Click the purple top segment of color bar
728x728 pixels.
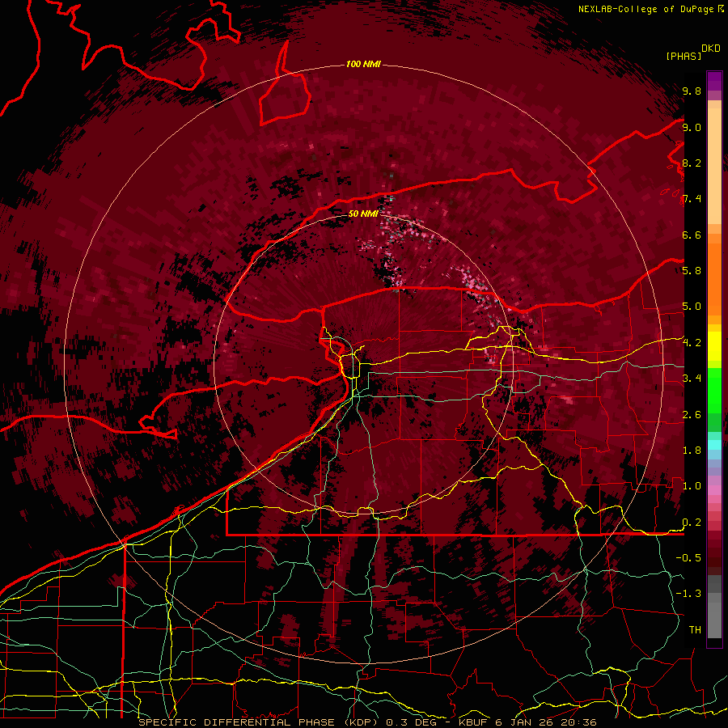[714, 81]
